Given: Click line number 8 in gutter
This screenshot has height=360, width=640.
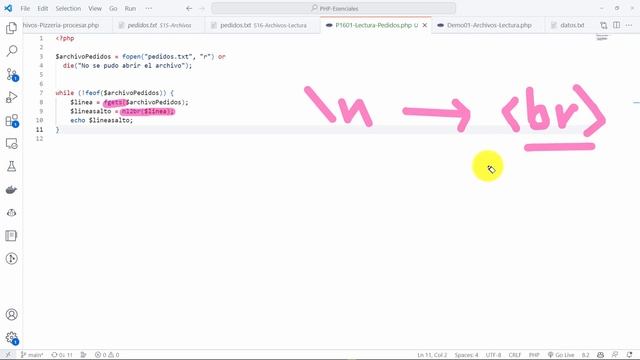Looking at the screenshot, I should [41, 102].
